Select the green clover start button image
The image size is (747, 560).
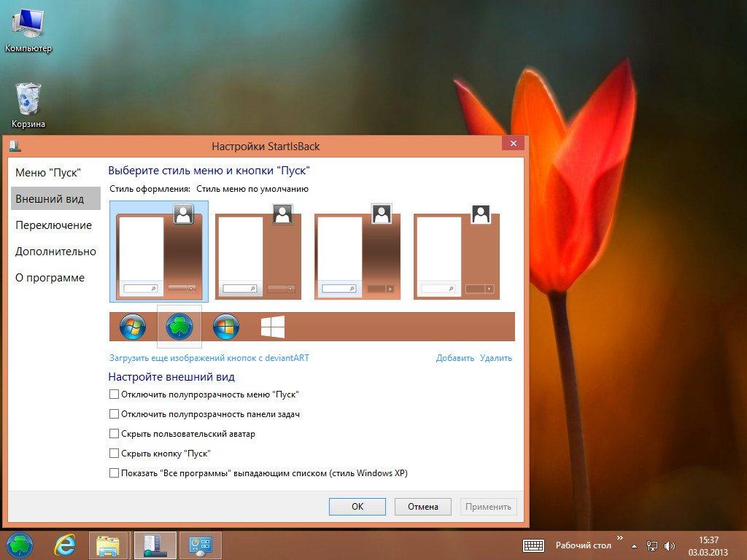(x=179, y=327)
